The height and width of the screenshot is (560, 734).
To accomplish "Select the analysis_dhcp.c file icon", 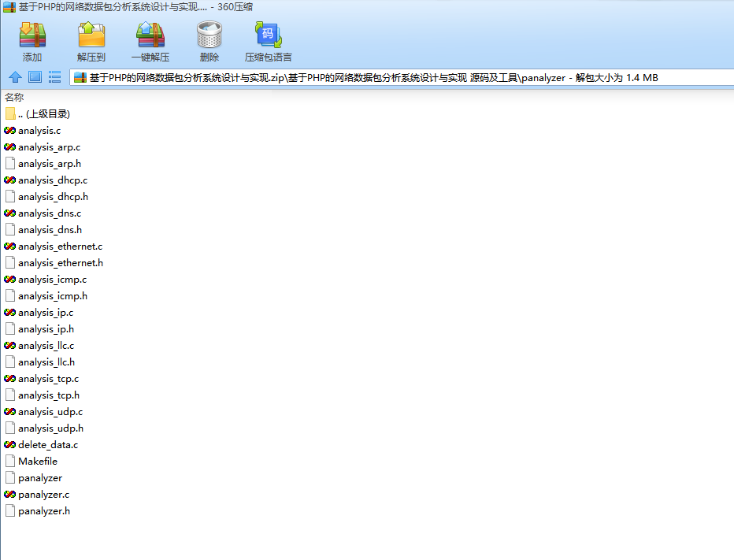I will point(9,180).
